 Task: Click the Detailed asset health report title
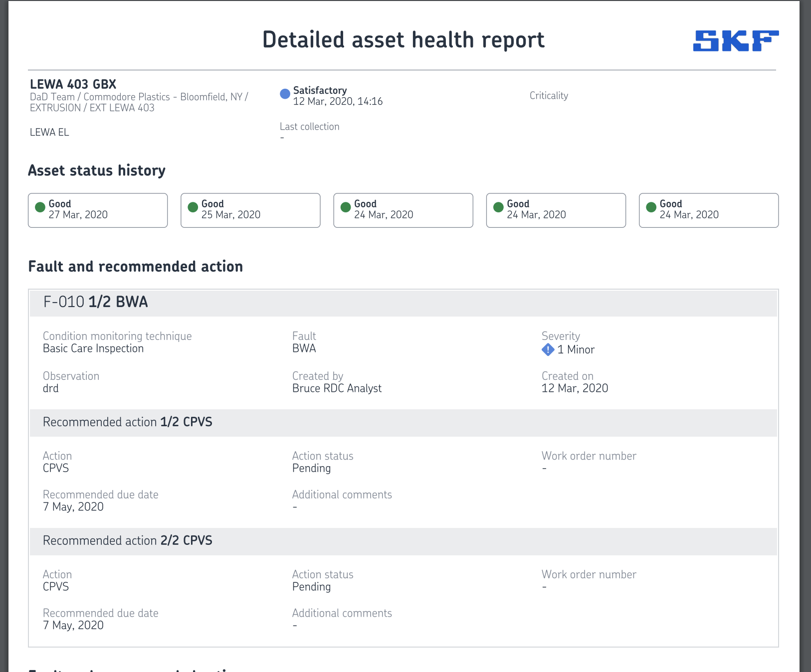click(403, 40)
